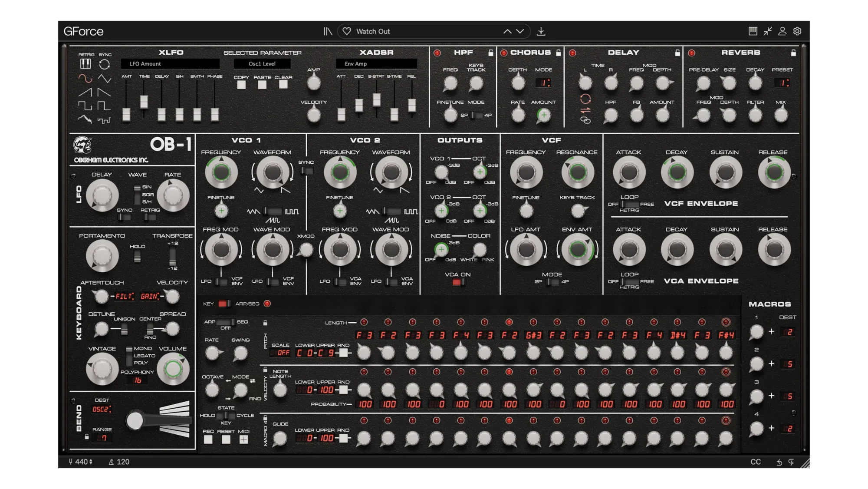Select the sine XLFO waveform

(x=85, y=79)
